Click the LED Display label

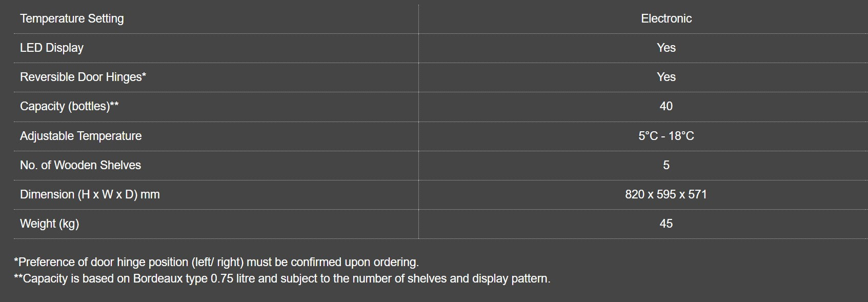coord(52,48)
